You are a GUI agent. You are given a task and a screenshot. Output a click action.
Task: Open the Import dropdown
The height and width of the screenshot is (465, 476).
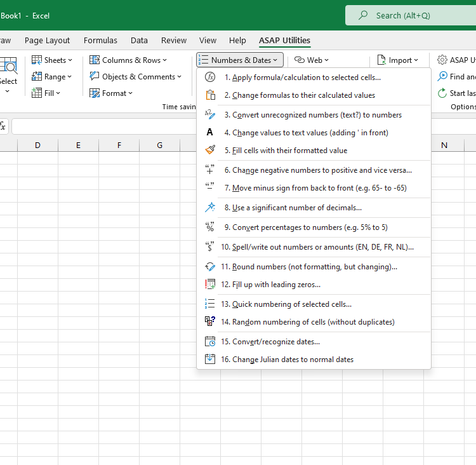tap(397, 60)
